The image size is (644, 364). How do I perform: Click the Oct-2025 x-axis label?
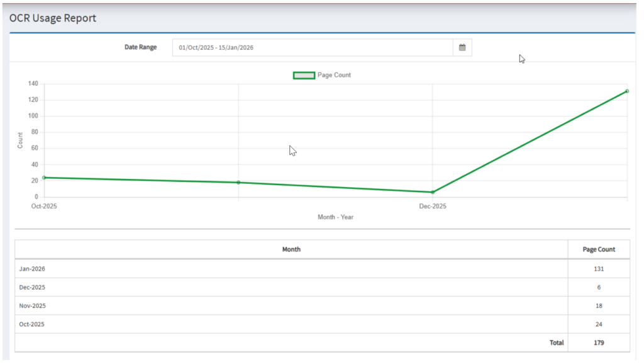44,206
